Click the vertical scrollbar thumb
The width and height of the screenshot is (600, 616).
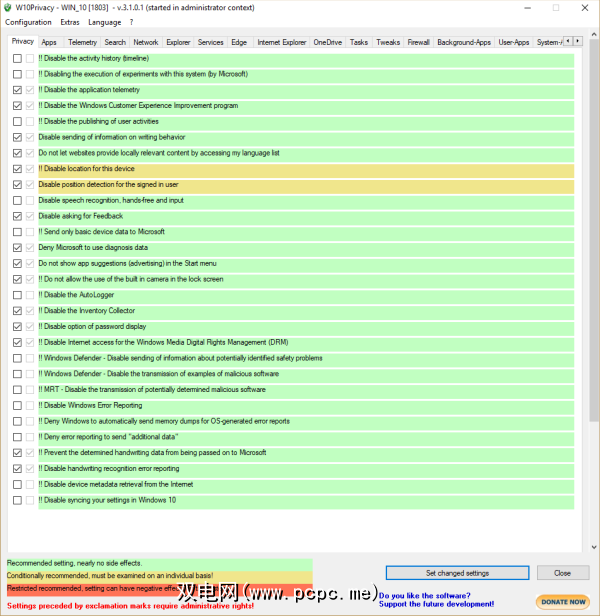(x=594, y=230)
